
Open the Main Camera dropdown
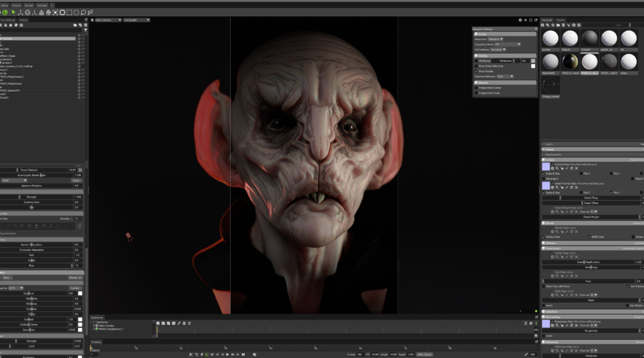coord(108,19)
